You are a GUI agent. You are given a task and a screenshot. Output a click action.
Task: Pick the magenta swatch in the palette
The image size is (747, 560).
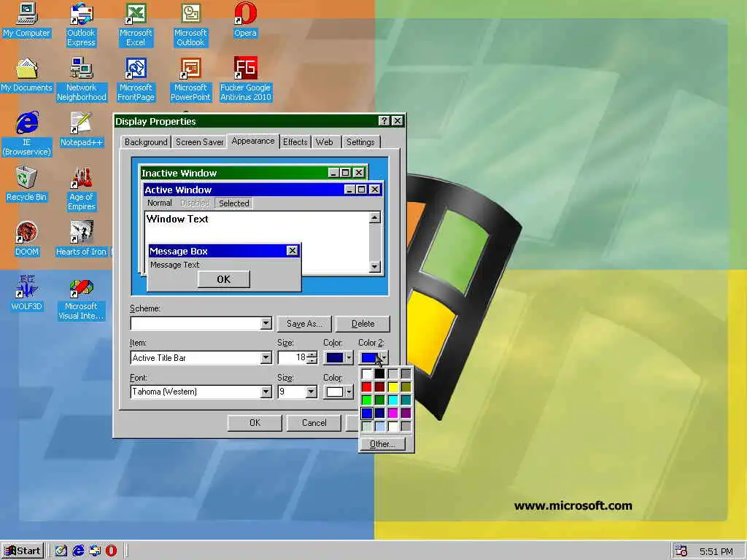(392, 413)
